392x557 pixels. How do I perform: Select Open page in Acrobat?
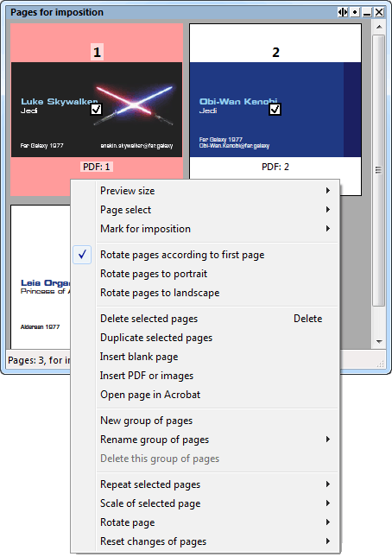click(x=205, y=395)
